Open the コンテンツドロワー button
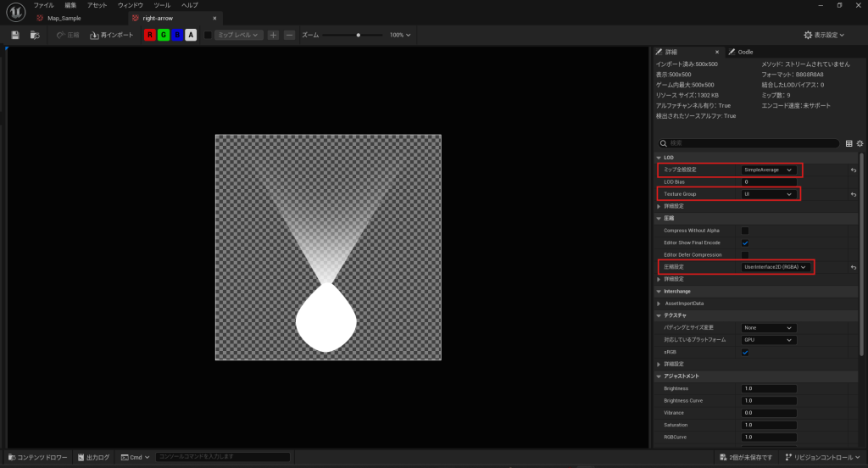This screenshot has width=868, height=468. (x=38, y=457)
